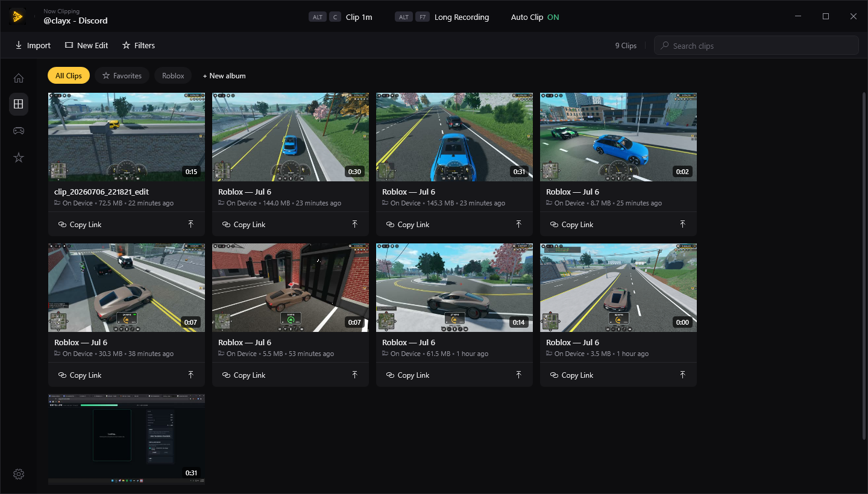The width and height of the screenshot is (868, 494).
Task: Click title of the 23 minutes ago 144.0 MB clip
Action: coord(245,192)
